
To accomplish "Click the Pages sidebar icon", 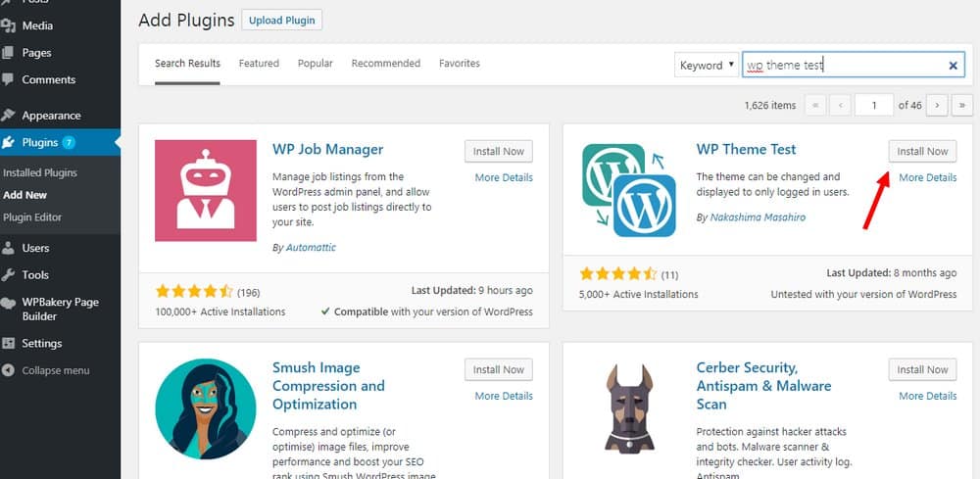I will 8,53.
